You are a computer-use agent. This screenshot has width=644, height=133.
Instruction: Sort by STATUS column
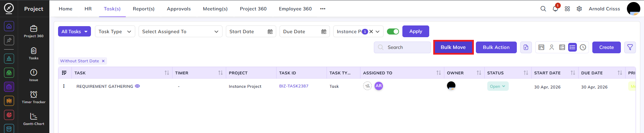pyautogui.click(x=526, y=73)
